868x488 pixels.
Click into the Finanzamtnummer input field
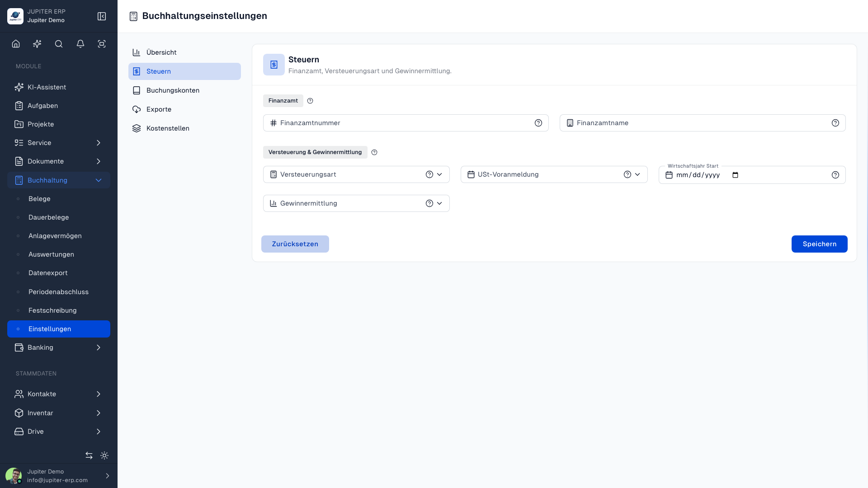[x=406, y=123]
